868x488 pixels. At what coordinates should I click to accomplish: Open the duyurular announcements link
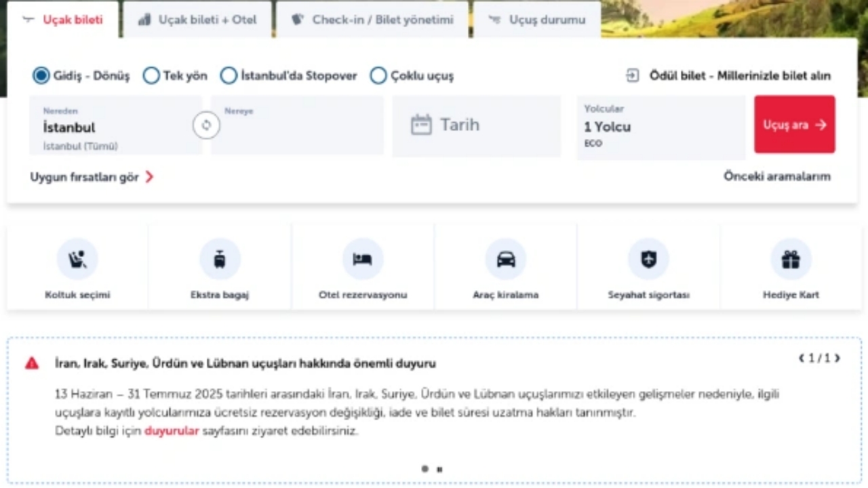click(172, 430)
